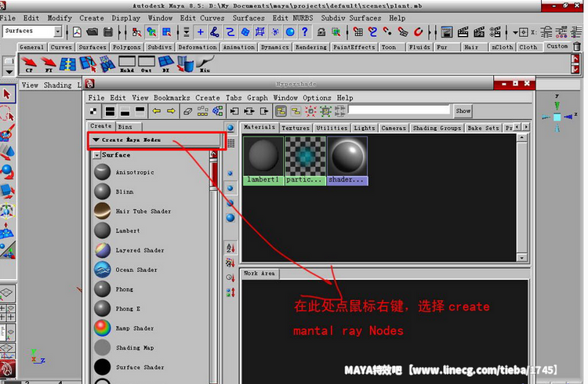Show top tabs only in Hypershade

pos(140,111)
